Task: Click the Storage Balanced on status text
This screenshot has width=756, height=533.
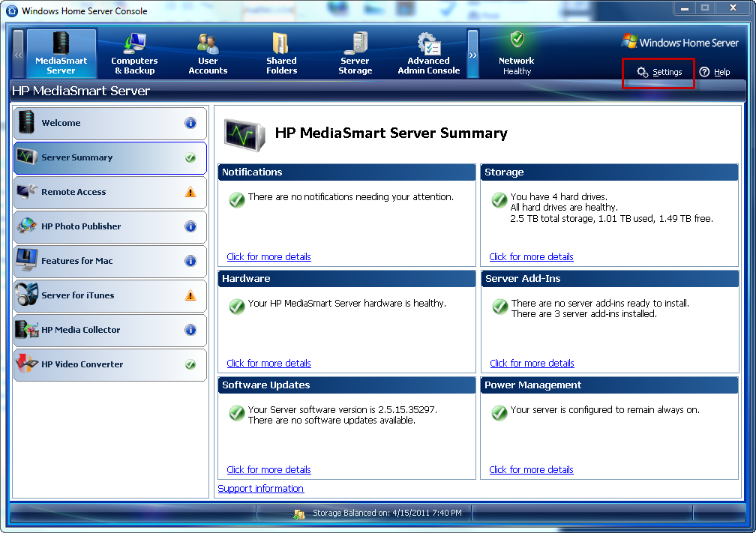Action: pyautogui.click(x=387, y=514)
